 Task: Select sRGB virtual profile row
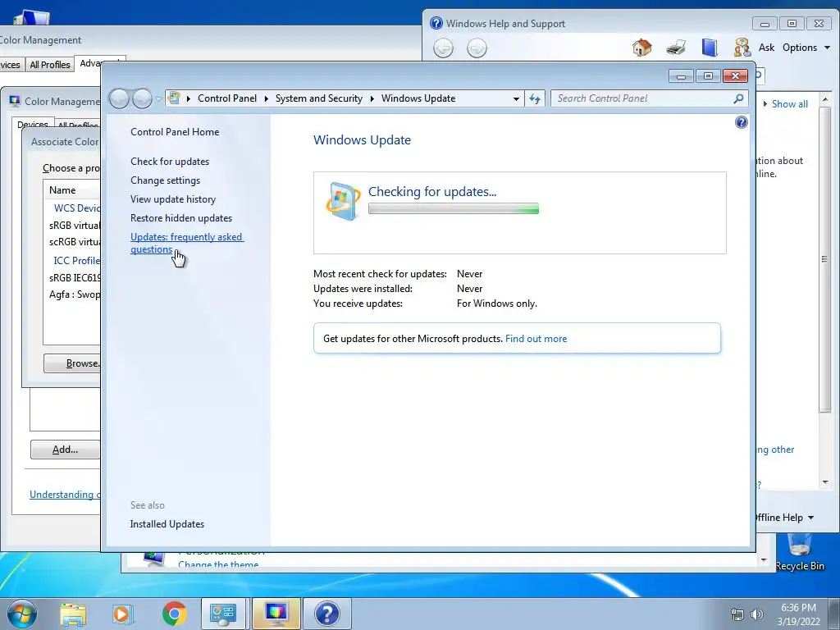(74, 225)
